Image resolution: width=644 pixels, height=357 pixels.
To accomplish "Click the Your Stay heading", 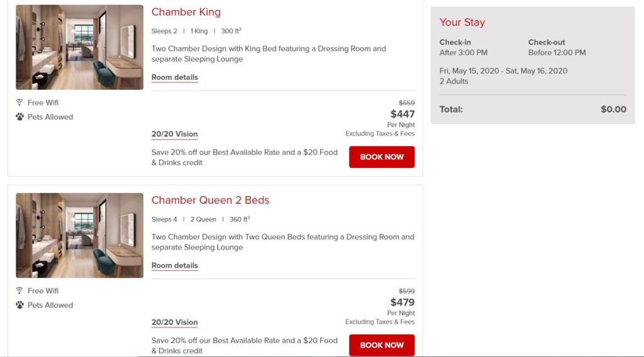I will click(462, 22).
